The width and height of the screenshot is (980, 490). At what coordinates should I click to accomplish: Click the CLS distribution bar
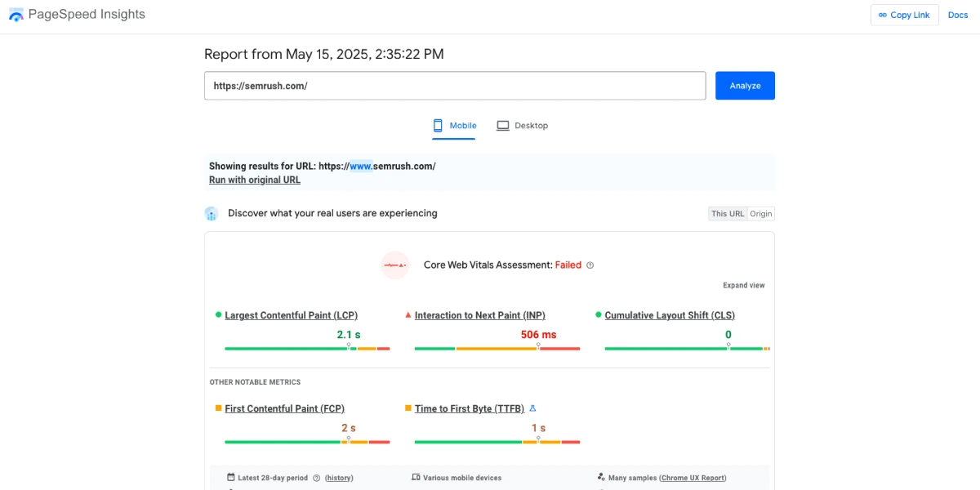tap(687, 349)
